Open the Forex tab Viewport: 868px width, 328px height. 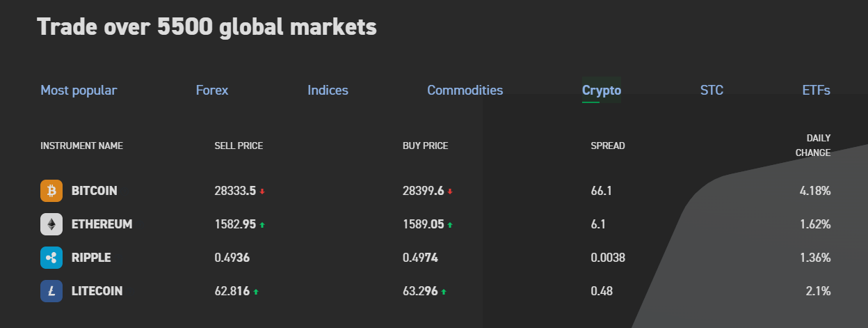[212, 90]
